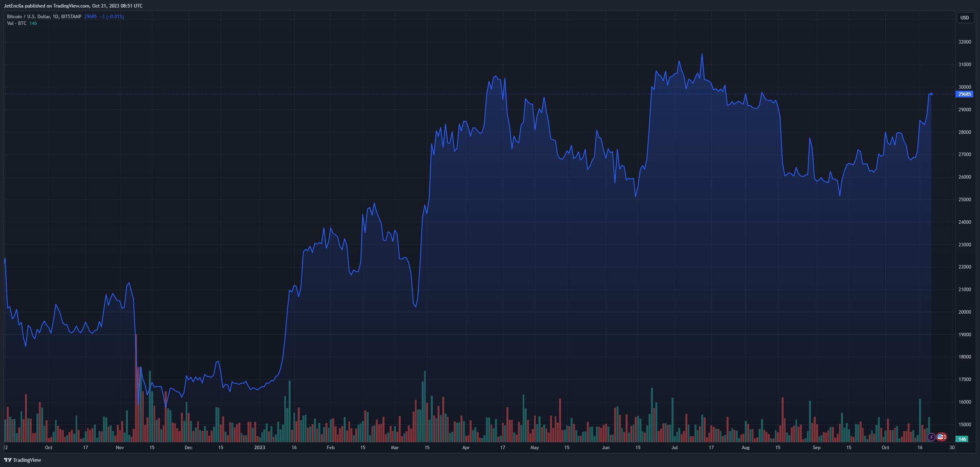Click the Jul label on the time axis
This screenshot has height=467, width=980.
tap(674, 448)
